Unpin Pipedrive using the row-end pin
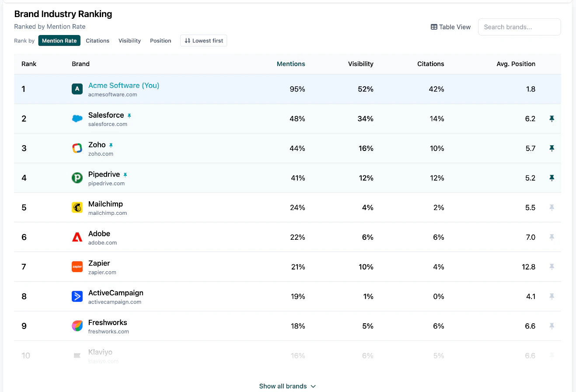This screenshot has width=576, height=392. 552,178
